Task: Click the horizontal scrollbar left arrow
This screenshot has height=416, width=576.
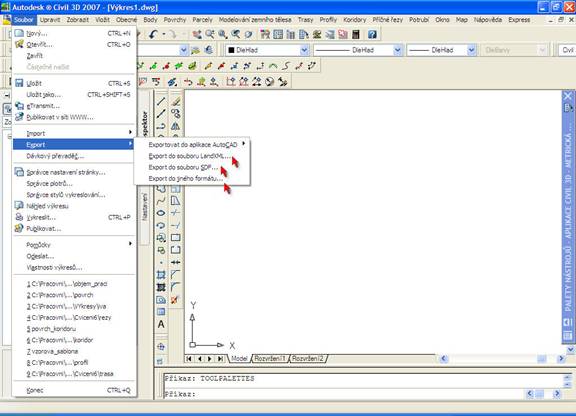Action: (x=444, y=359)
